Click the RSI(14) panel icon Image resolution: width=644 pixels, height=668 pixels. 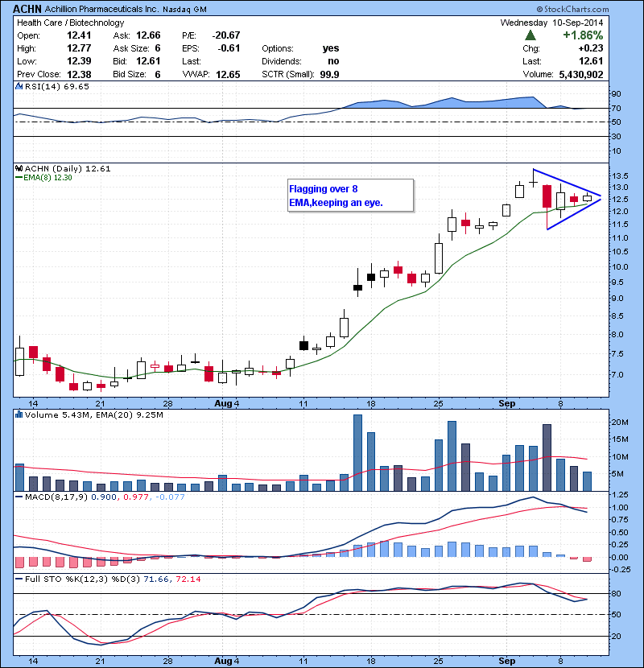(19, 86)
